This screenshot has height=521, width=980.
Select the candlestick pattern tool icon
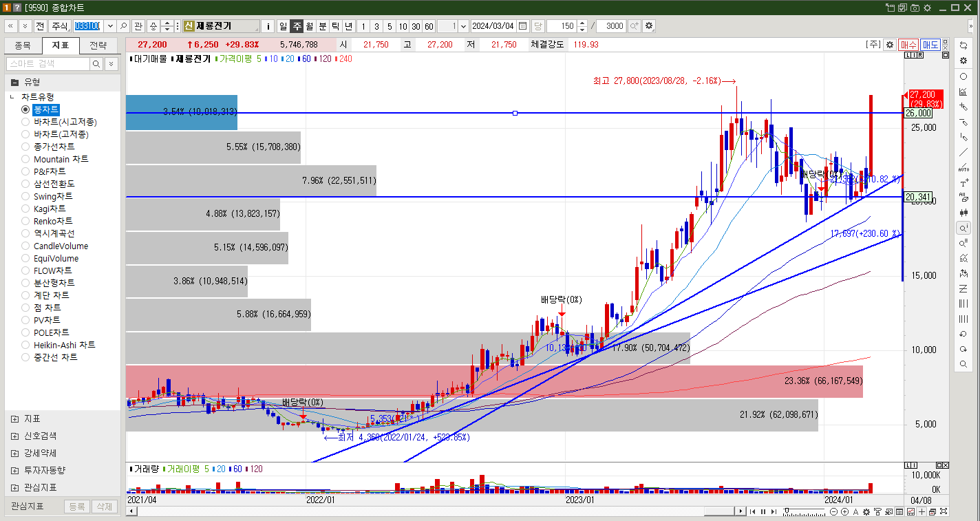click(x=963, y=213)
